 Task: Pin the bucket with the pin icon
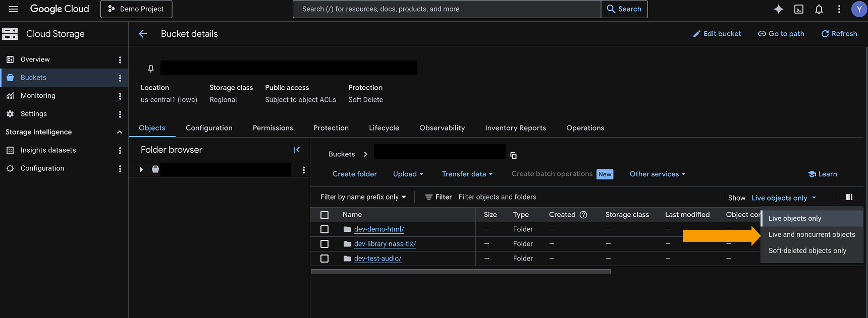(150, 69)
